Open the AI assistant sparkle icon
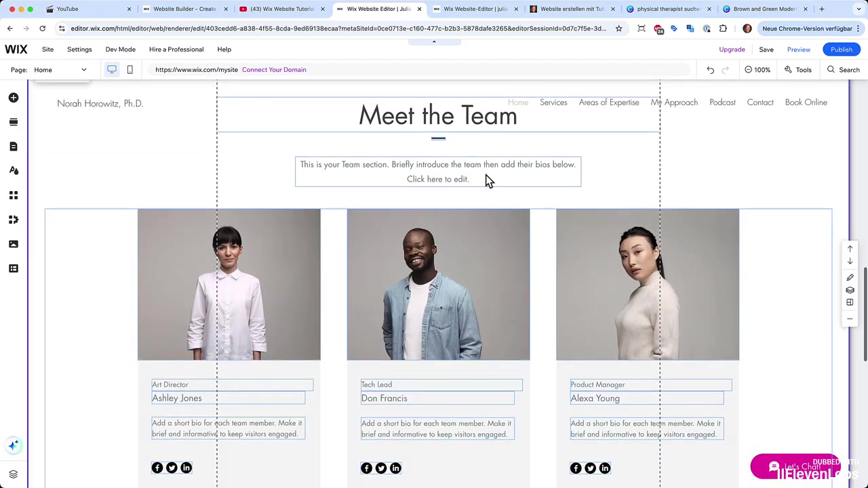868x488 pixels. click(x=14, y=445)
